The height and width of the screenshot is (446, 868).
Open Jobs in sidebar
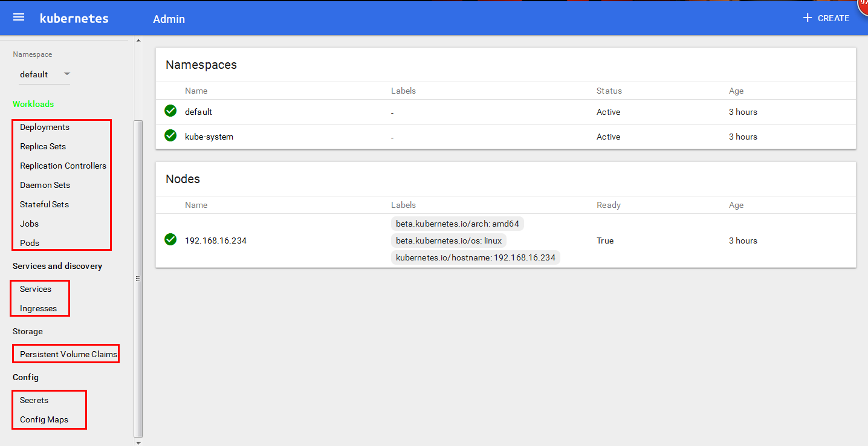pos(29,224)
